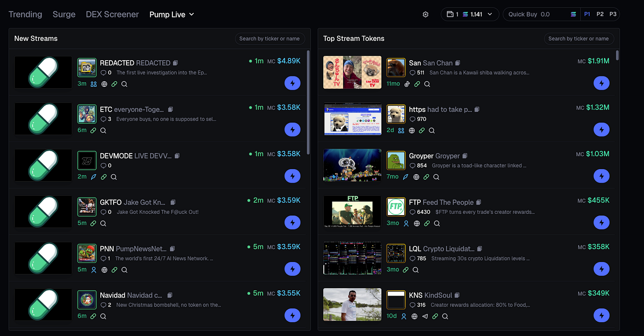The image size is (644, 336).
Task: Open the Telegram icon for KindSoul
Action: pyautogui.click(x=425, y=316)
